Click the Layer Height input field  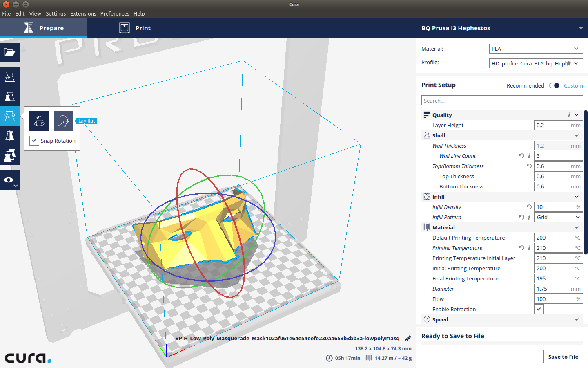click(558, 125)
